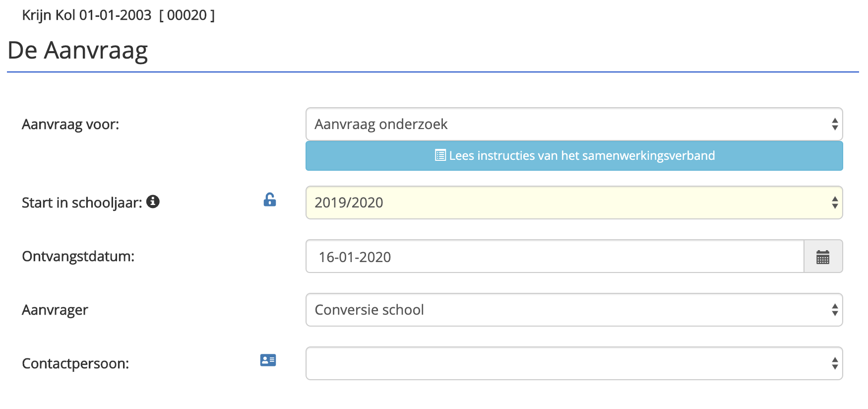The height and width of the screenshot is (409, 868).
Task: Expand the empty Contactpersoon dropdown
Action: tap(574, 363)
